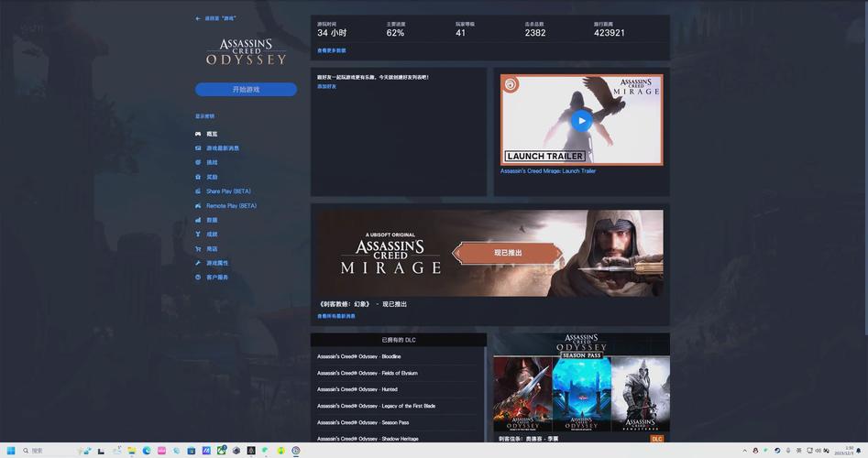Click the add friends link
The image size is (868, 458).
[326, 86]
